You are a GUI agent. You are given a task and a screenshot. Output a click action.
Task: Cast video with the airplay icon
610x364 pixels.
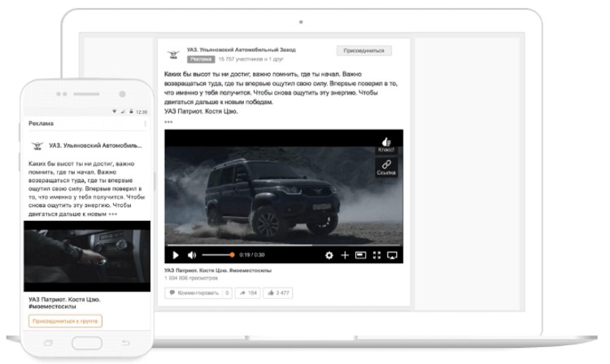point(392,255)
